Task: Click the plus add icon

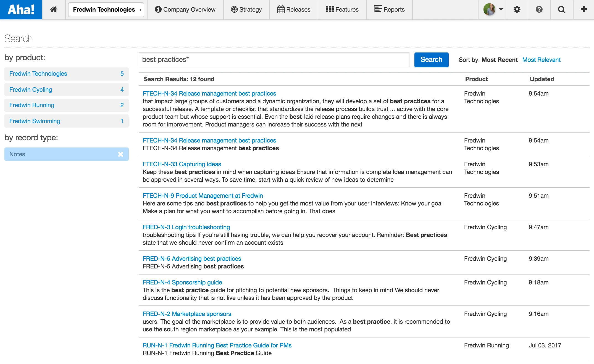Action: point(584,10)
